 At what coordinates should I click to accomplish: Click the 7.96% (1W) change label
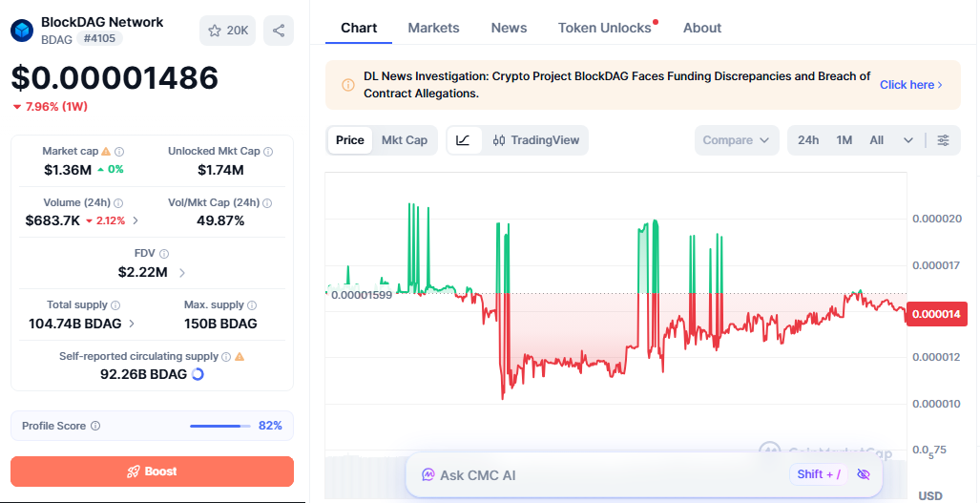51,107
